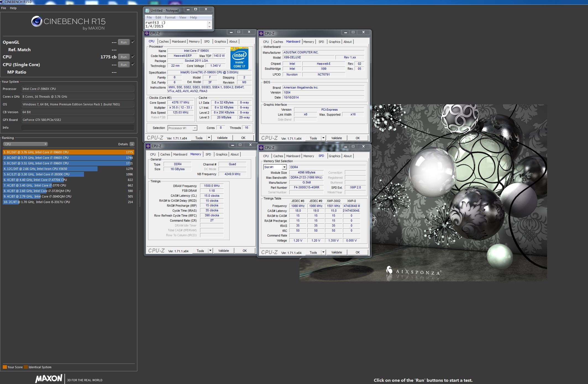Click the CPU-Z icon in the CPU tab window title
This screenshot has height=384, width=588.
(147, 33)
